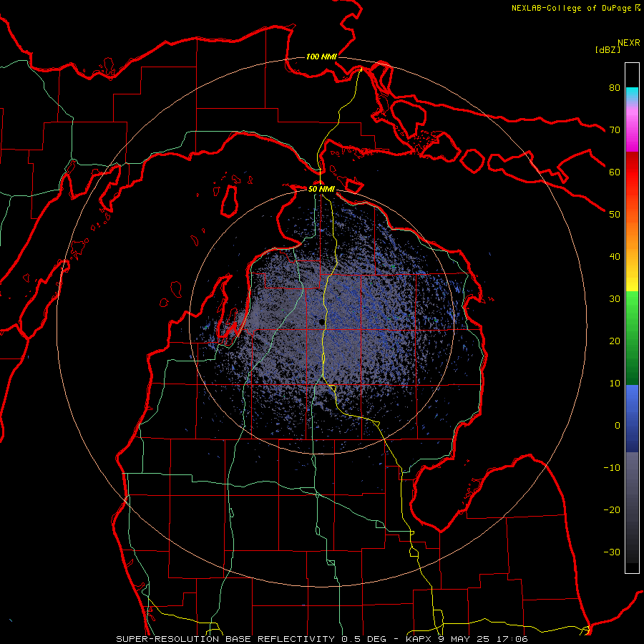Click the 50 NMI range ring label
The height and width of the screenshot is (644, 644).
[321, 189]
